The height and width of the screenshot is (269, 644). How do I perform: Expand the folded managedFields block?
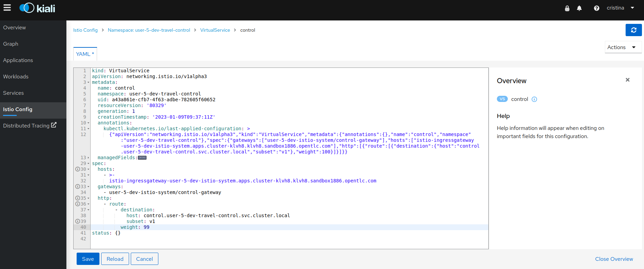point(142,158)
